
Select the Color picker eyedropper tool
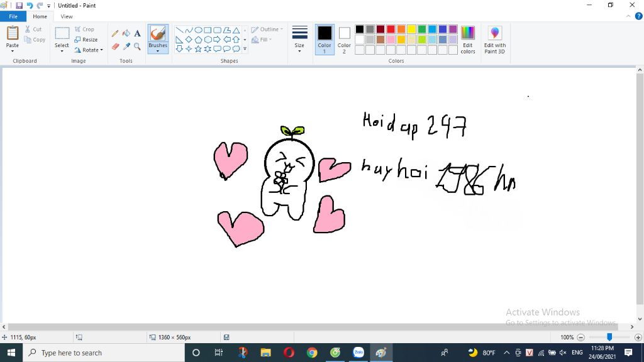coord(126,47)
